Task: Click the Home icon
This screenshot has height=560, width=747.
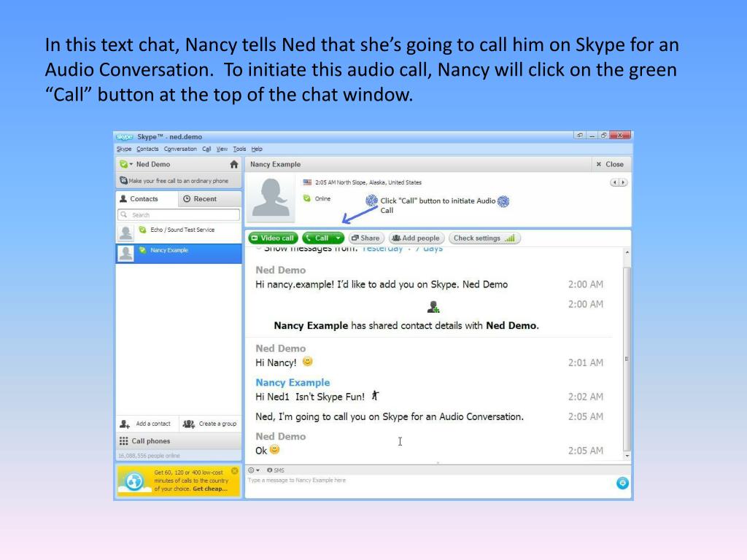Action: coord(234,164)
